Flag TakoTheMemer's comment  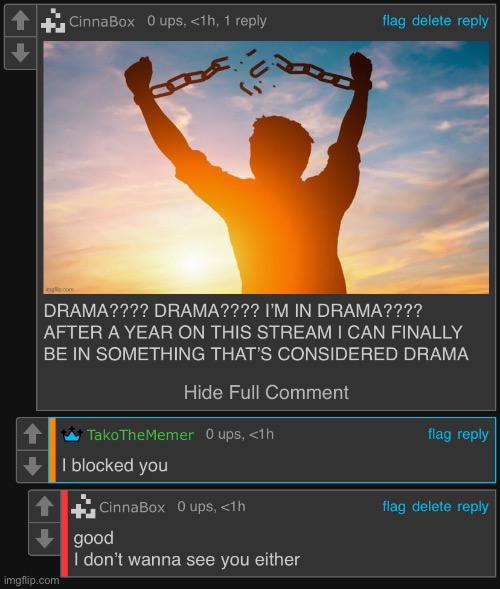coord(440,434)
